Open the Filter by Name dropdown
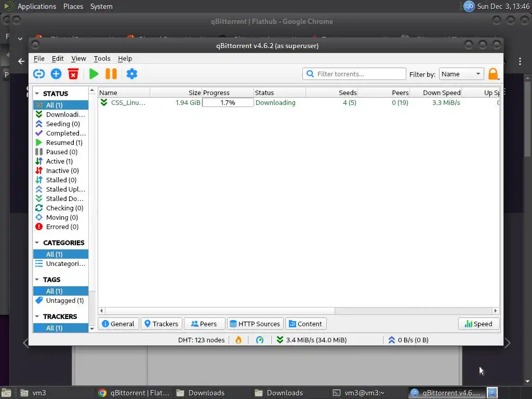This screenshot has height=399, width=532. pos(461,74)
